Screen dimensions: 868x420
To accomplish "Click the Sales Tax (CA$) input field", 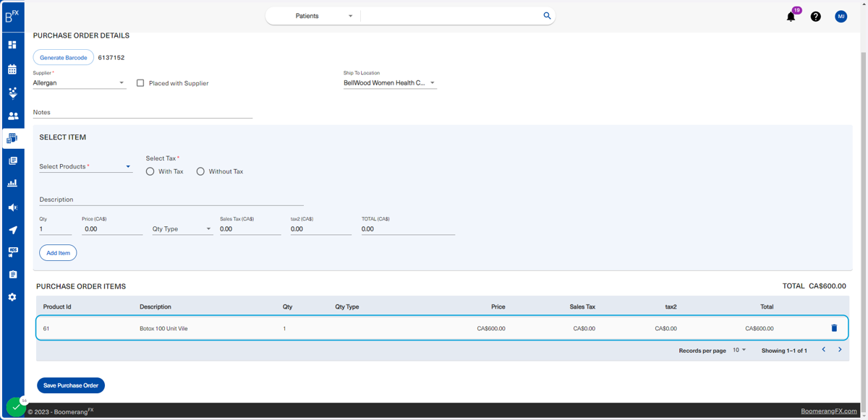I will [250, 229].
